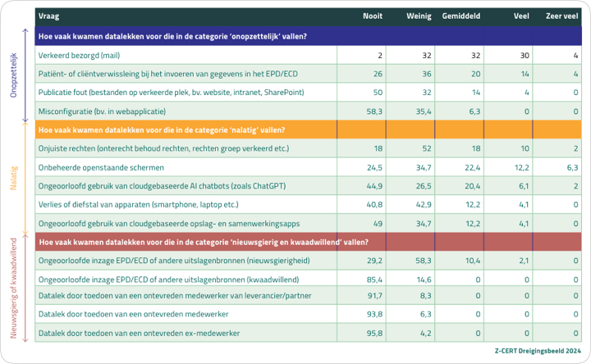Viewport: 591px width, 364px height.
Task: Click the vertical 'Nalatig' side label
Action: click(x=13, y=175)
